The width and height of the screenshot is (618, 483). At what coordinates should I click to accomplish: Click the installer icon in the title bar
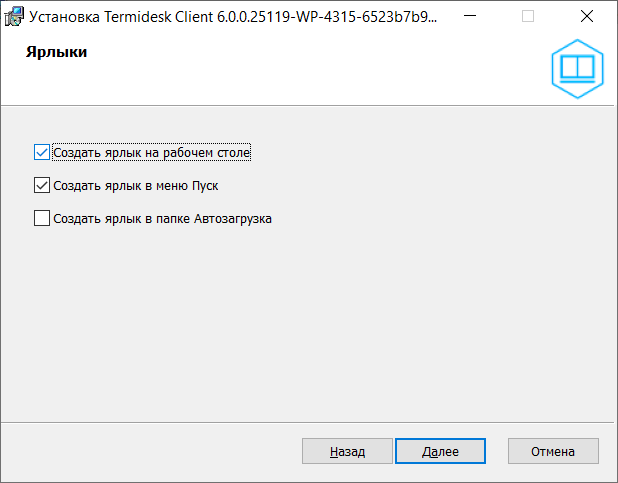(15, 16)
